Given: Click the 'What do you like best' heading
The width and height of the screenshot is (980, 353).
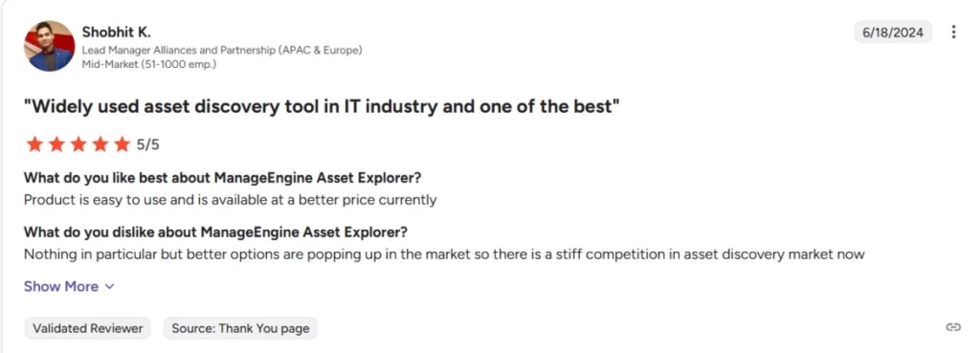Looking at the screenshot, I should point(222,178).
